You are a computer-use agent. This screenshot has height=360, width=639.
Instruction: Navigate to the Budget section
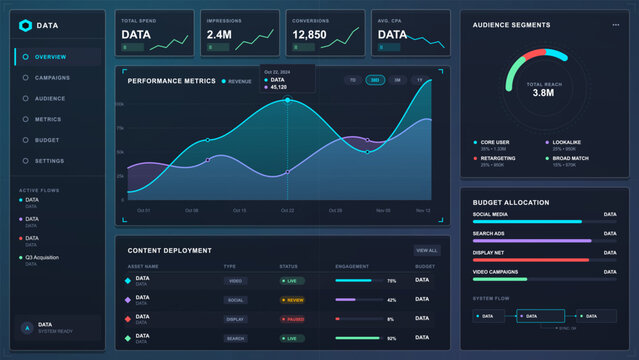[58, 140]
